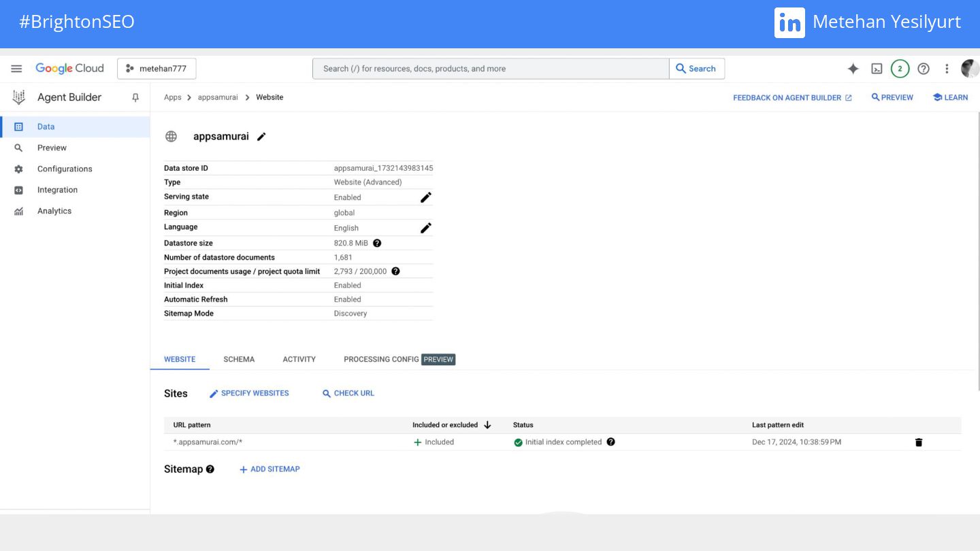This screenshot has width=980, height=551.
Task: Click Add Sitemap button
Action: 269,469
